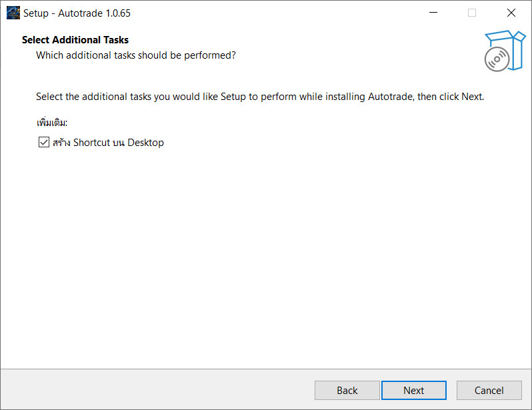This screenshot has width=532, height=410.
Task: Click the 'สร้าง Shortcut บน Desktop' label text
Action: 108,143
